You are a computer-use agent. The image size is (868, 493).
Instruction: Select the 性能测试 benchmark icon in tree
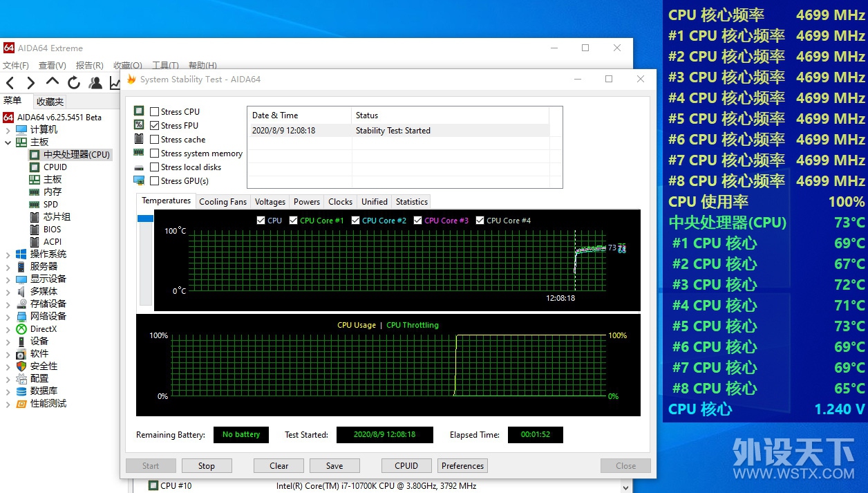pos(21,403)
